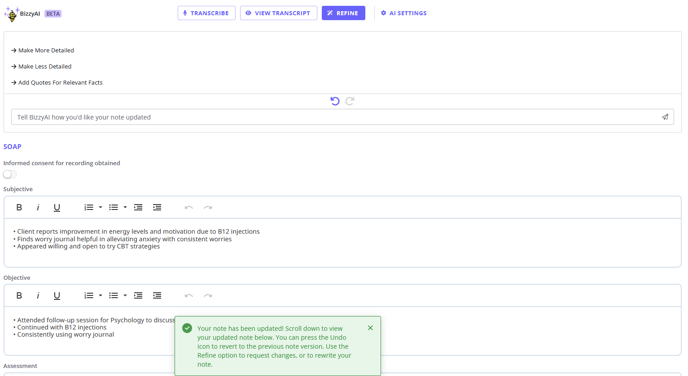Open bullet list style dropdown in Subjective
Image resolution: width=688 pixels, height=376 pixels.
point(125,208)
